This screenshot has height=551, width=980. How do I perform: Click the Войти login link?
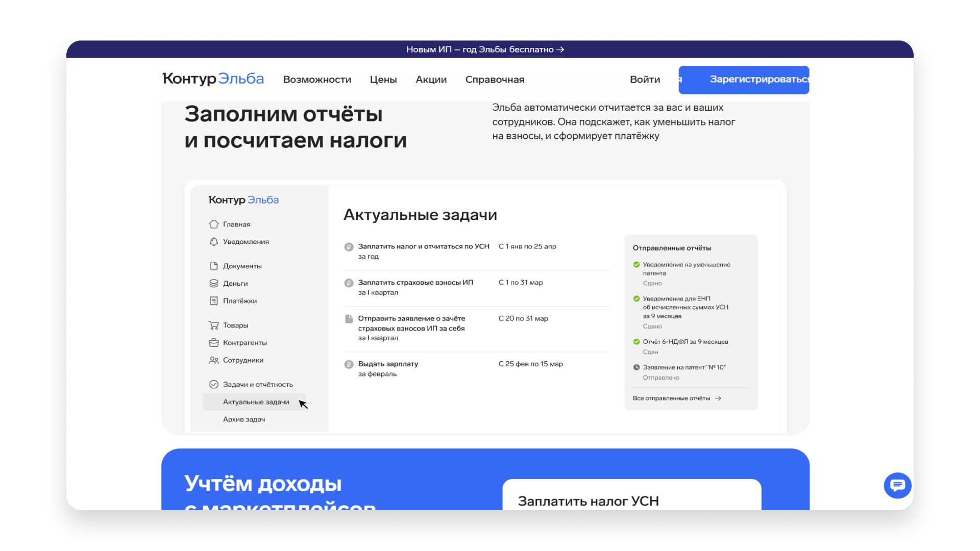coord(645,80)
